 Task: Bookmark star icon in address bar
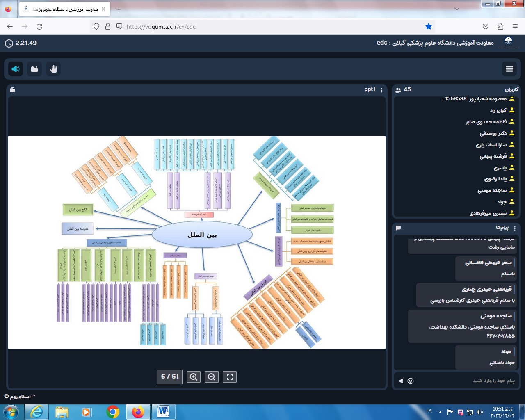pos(429,26)
